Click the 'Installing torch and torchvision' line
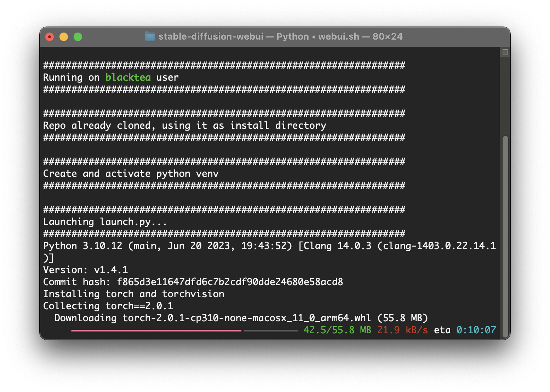Image resolution: width=550 pixels, height=392 pixels. [134, 294]
